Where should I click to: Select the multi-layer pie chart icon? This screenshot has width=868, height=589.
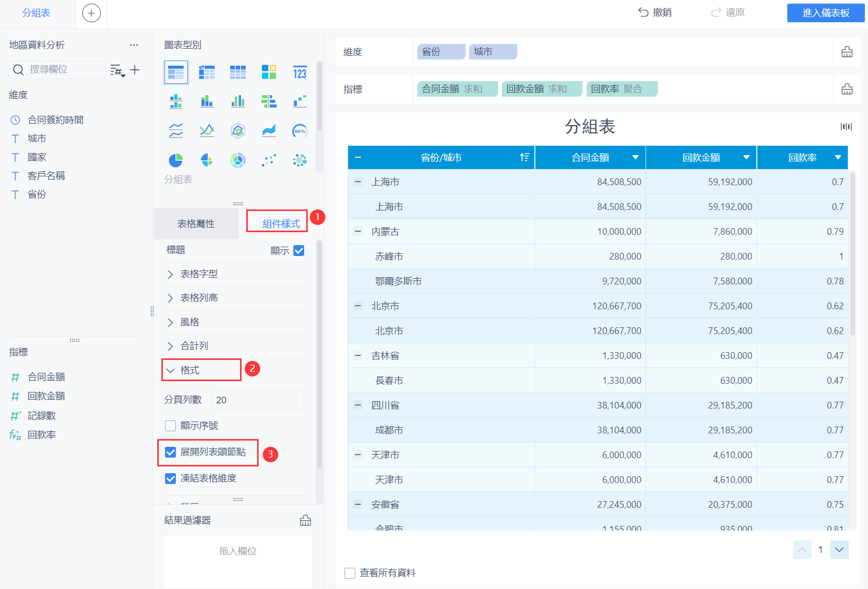point(238,160)
